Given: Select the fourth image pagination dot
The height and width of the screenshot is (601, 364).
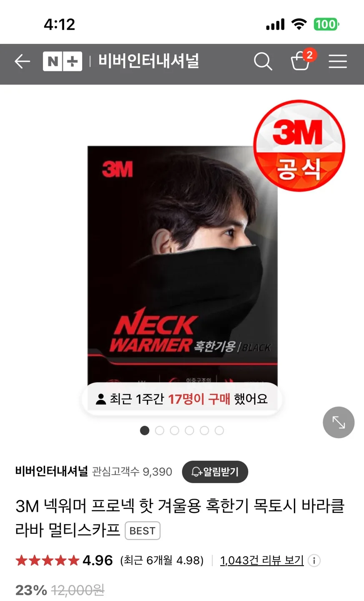Looking at the screenshot, I should (x=189, y=430).
